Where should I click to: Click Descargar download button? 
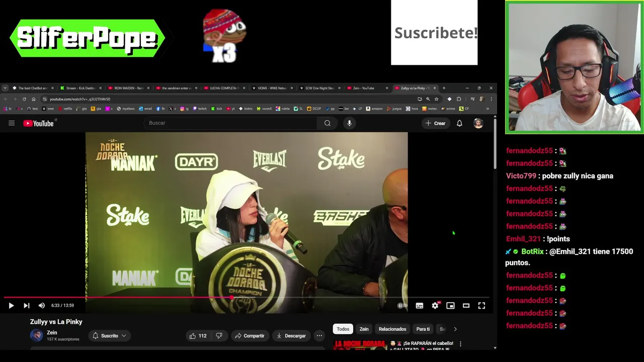(291, 336)
